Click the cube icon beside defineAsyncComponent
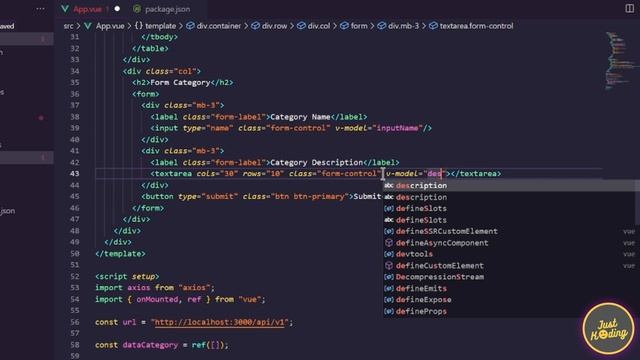This screenshot has width=640, height=360. click(389, 242)
